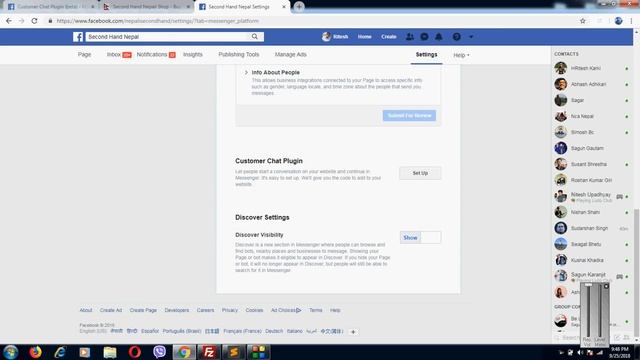Image resolution: width=640 pixels, height=360 pixels.
Task: Open FileZilla from the taskbar
Action: pyautogui.click(x=209, y=352)
